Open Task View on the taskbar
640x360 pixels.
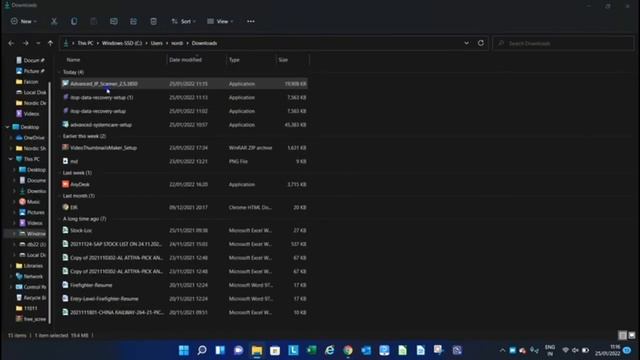(x=220, y=350)
